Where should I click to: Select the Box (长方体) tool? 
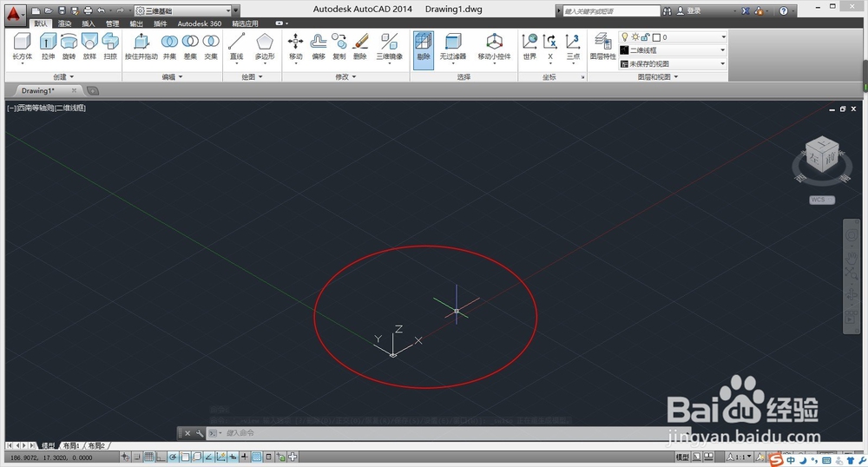point(23,47)
